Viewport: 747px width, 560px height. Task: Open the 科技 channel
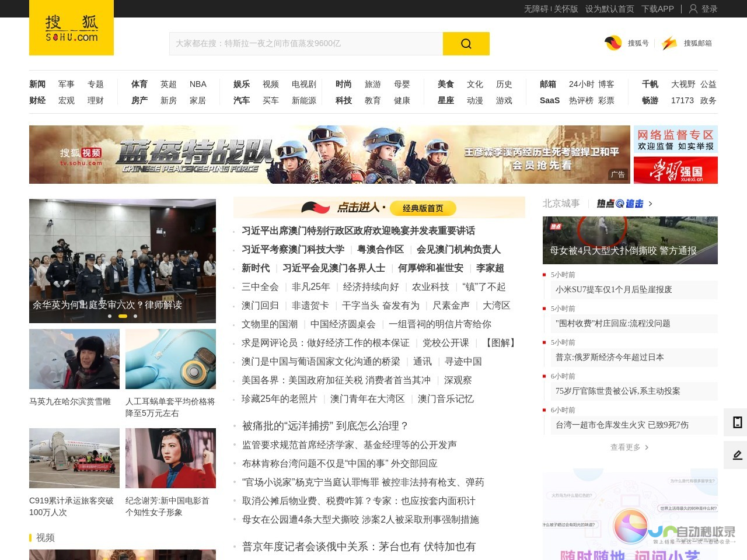[x=344, y=100]
